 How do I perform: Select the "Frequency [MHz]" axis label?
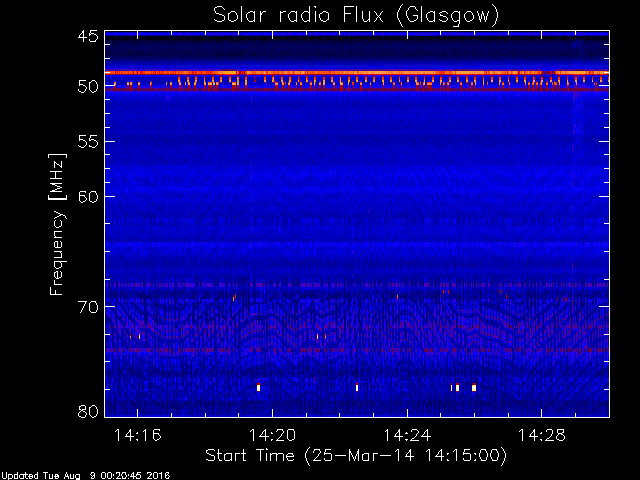57,224
